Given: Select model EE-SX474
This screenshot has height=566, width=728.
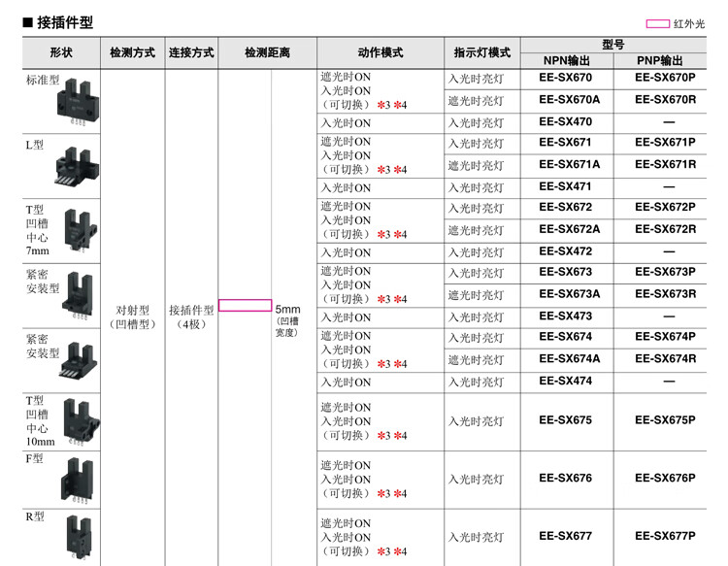Looking at the screenshot, I should click(566, 381).
